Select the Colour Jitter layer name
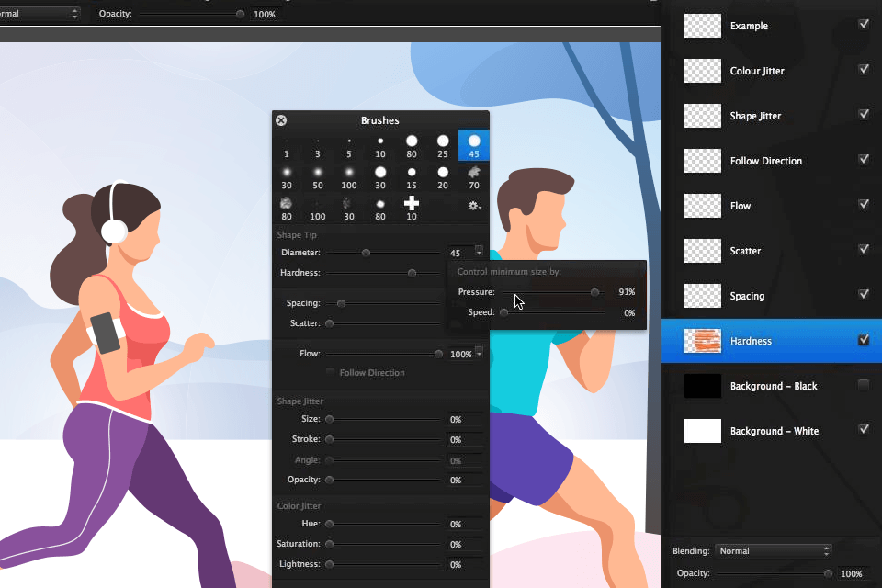 (756, 71)
